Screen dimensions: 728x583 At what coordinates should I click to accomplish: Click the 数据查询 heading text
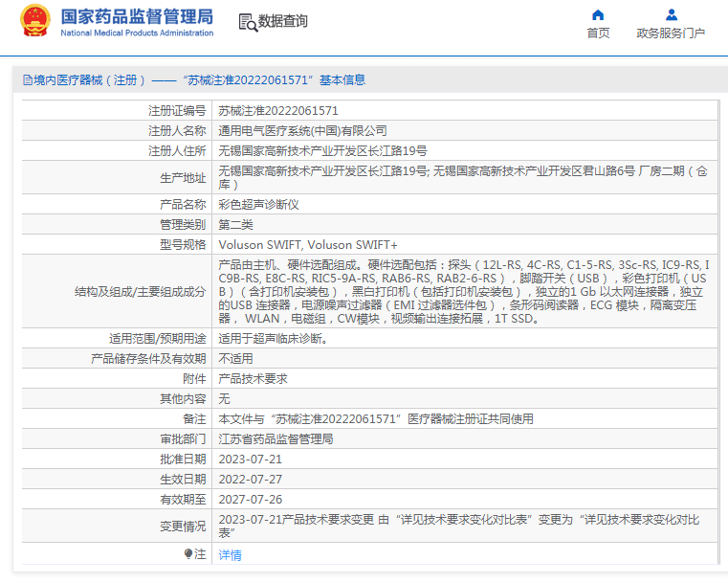point(283,21)
